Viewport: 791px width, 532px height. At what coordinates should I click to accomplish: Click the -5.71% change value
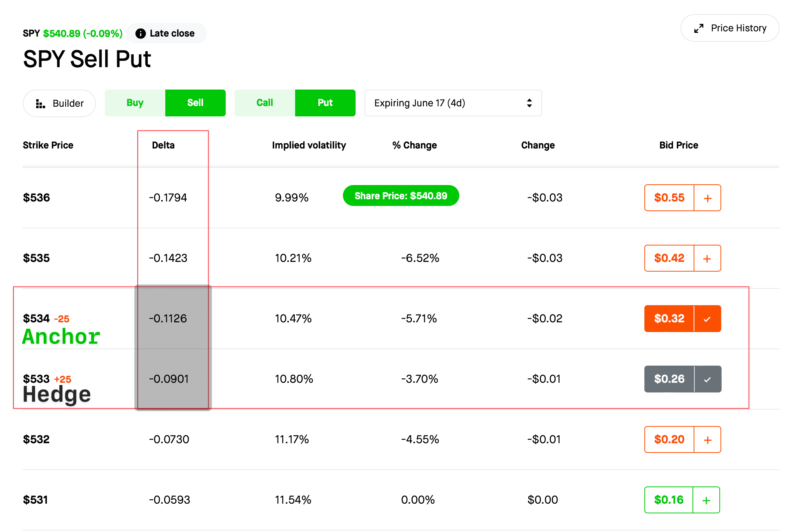point(419,319)
